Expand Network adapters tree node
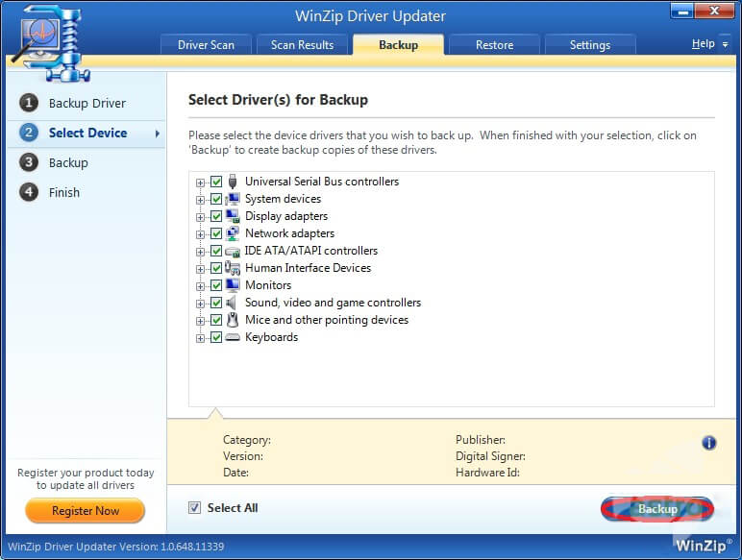 [200, 234]
